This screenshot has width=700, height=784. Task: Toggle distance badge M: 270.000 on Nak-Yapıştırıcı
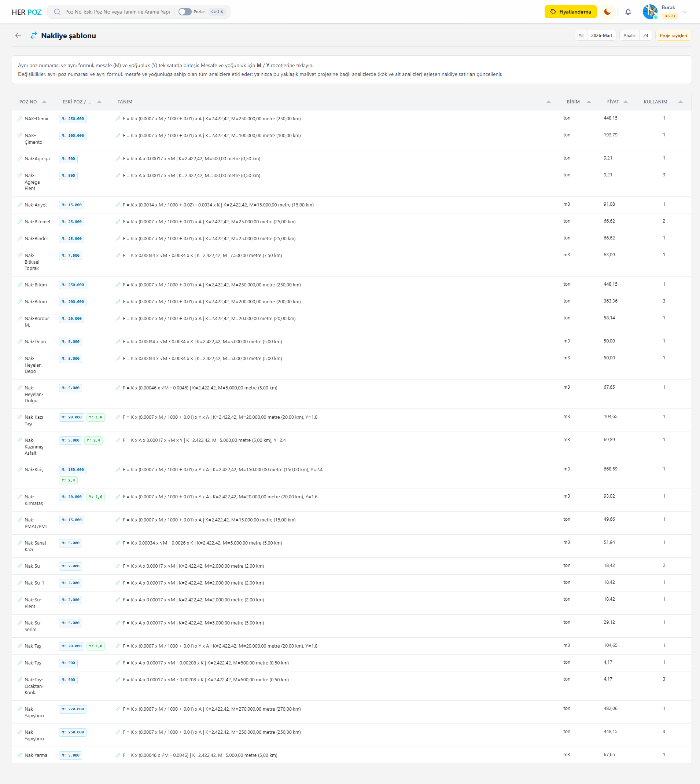click(73, 709)
